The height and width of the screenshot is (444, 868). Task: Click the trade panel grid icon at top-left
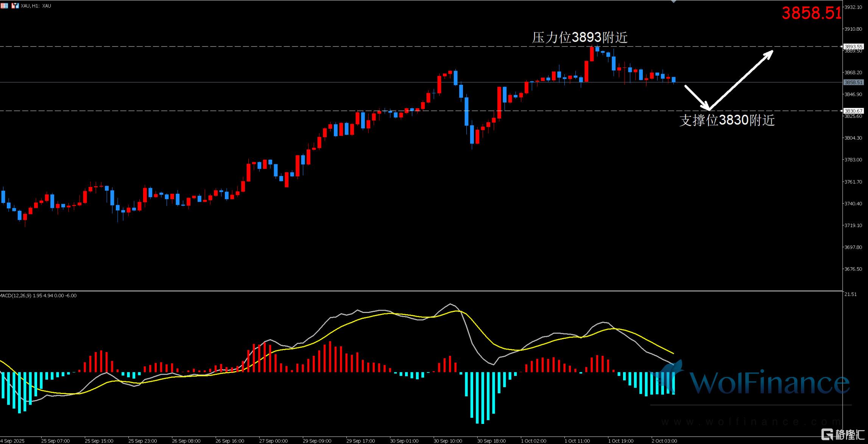pyautogui.click(x=4, y=6)
